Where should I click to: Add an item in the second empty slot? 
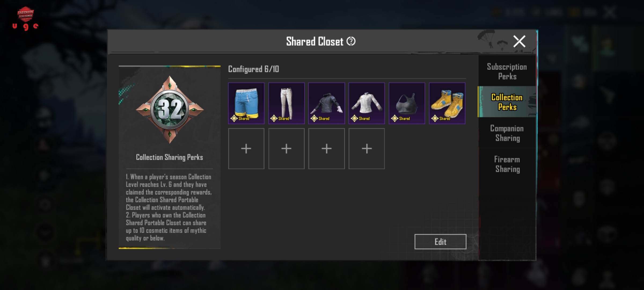pos(286,149)
